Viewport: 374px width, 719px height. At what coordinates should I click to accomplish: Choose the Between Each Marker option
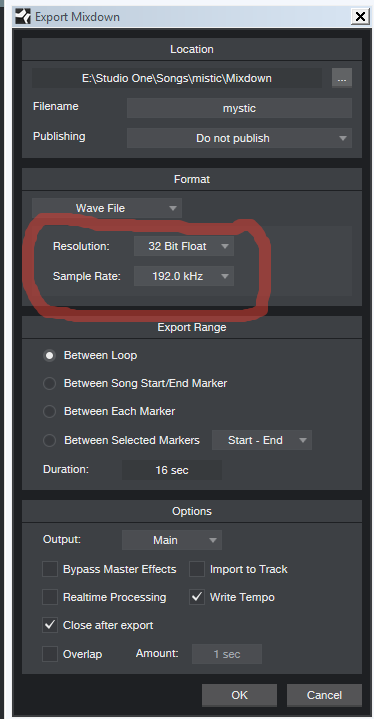(50, 412)
